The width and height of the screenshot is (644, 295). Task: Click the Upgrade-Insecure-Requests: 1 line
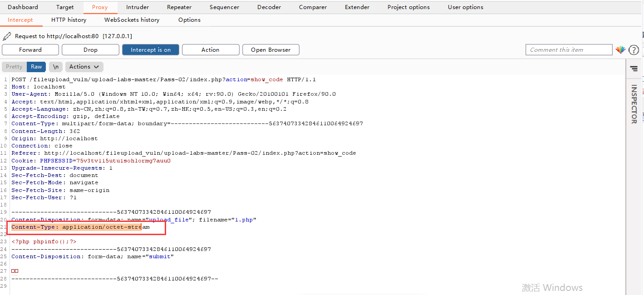pos(62,168)
